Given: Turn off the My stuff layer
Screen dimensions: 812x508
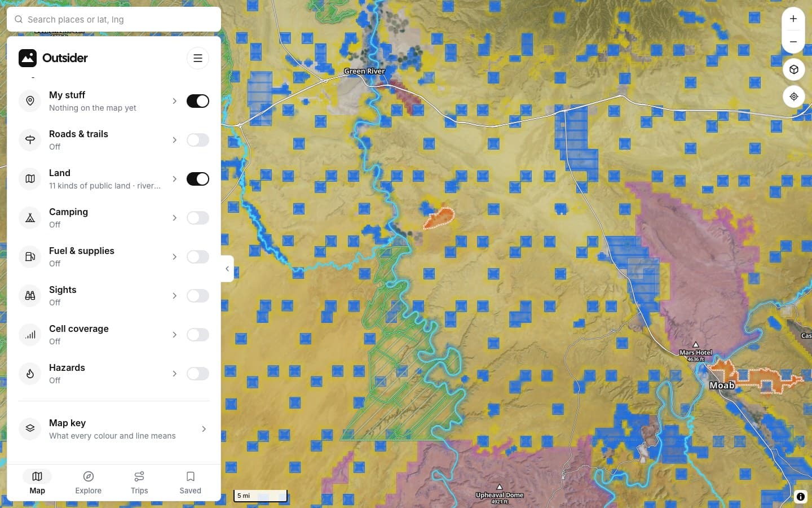Looking at the screenshot, I should click(x=198, y=101).
